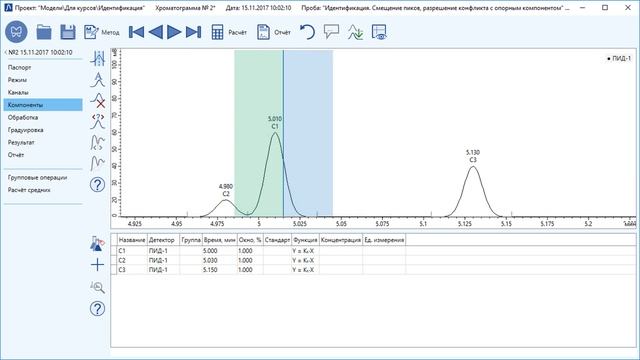This screenshot has height=360, width=640.
Task: Run Расчёт calculation button
Action: coord(229,32)
